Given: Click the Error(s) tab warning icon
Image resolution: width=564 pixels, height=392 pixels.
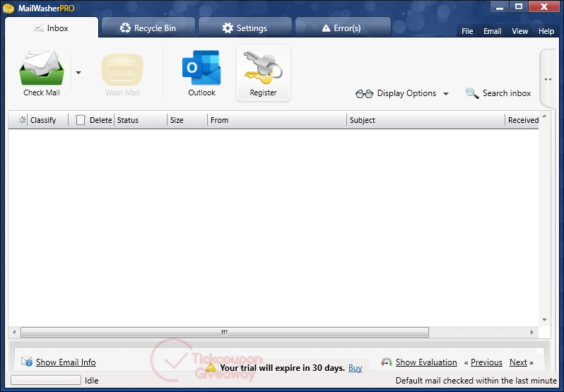Looking at the screenshot, I should point(327,28).
